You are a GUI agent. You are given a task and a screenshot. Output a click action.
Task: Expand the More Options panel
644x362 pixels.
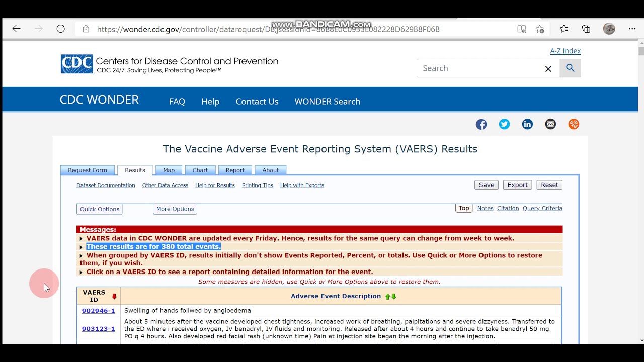tap(175, 209)
